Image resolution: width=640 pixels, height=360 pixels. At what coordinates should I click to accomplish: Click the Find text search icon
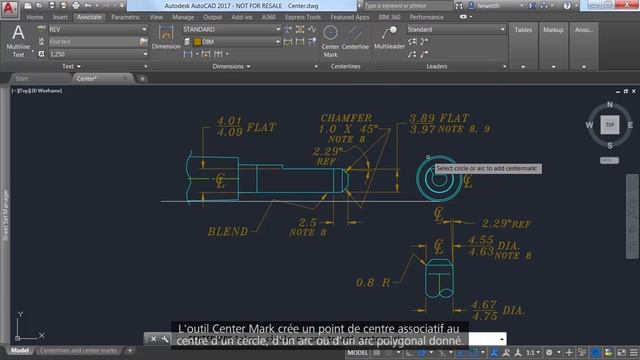(143, 42)
